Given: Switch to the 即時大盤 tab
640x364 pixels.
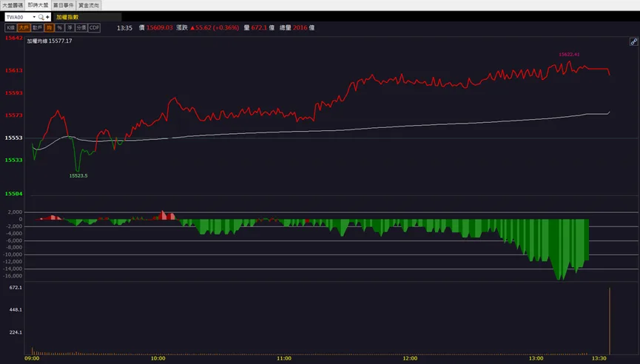Looking at the screenshot, I should [38, 5].
